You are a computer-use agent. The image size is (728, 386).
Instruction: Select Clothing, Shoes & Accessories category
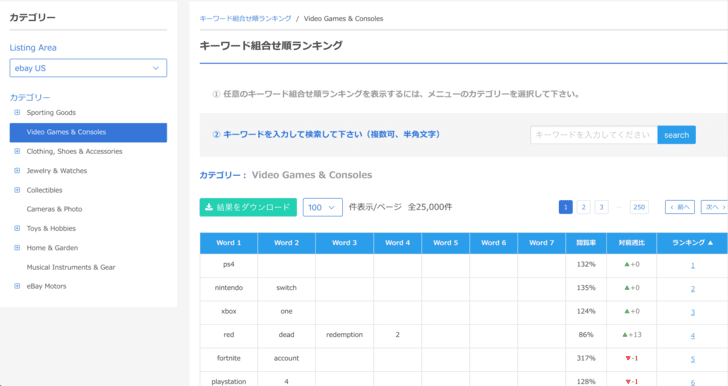(74, 151)
